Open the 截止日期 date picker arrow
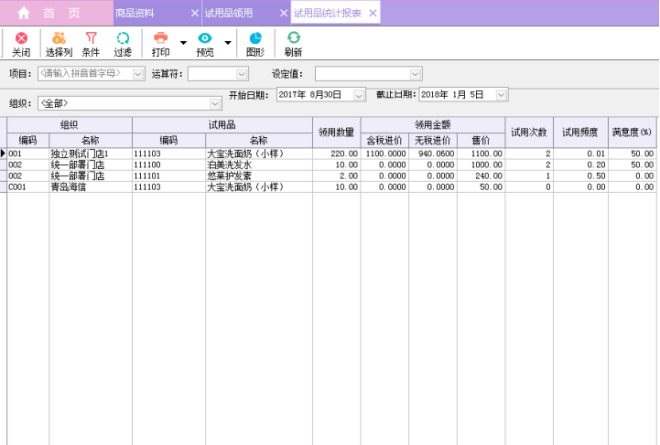 click(x=501, y=95)
